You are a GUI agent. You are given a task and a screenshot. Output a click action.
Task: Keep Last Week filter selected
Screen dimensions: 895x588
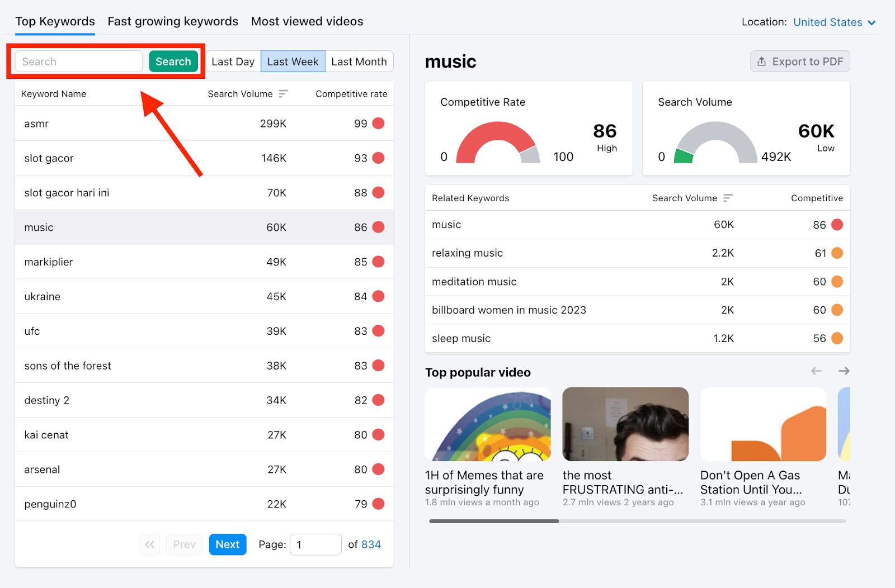point(293,61)
